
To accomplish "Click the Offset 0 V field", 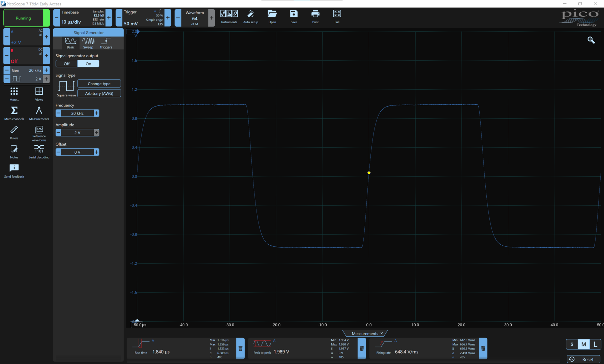I will [77, 152].
